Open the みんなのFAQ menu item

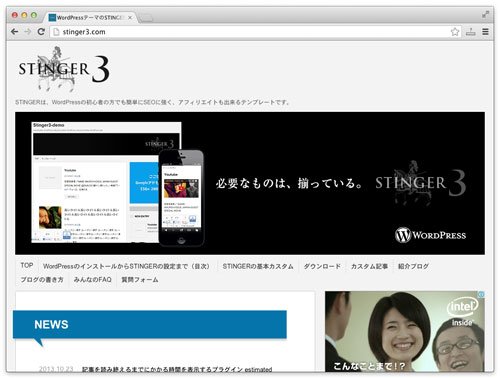[x=92, y=280]
